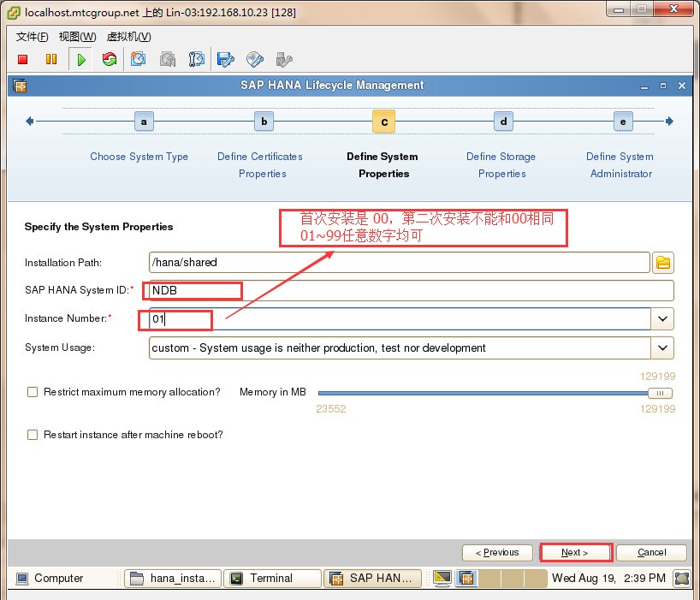Click the Define System Properties step label
This screenshot has width=700, height=600.
[x=383, y=164]
